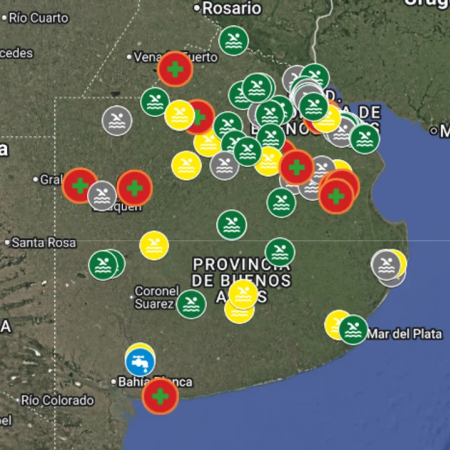Select the upper yellow swimmer marker over DE BUENOS AIRES label

(x=243, y=294)
